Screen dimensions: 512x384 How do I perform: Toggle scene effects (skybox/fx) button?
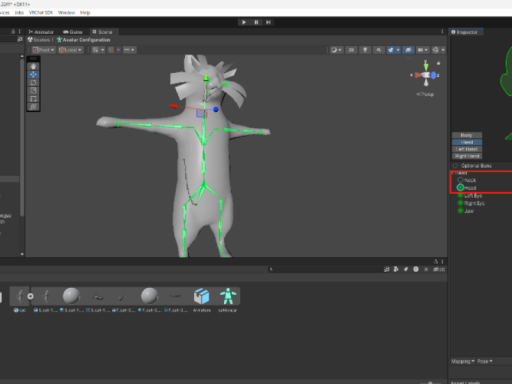[x=391, y=50]
